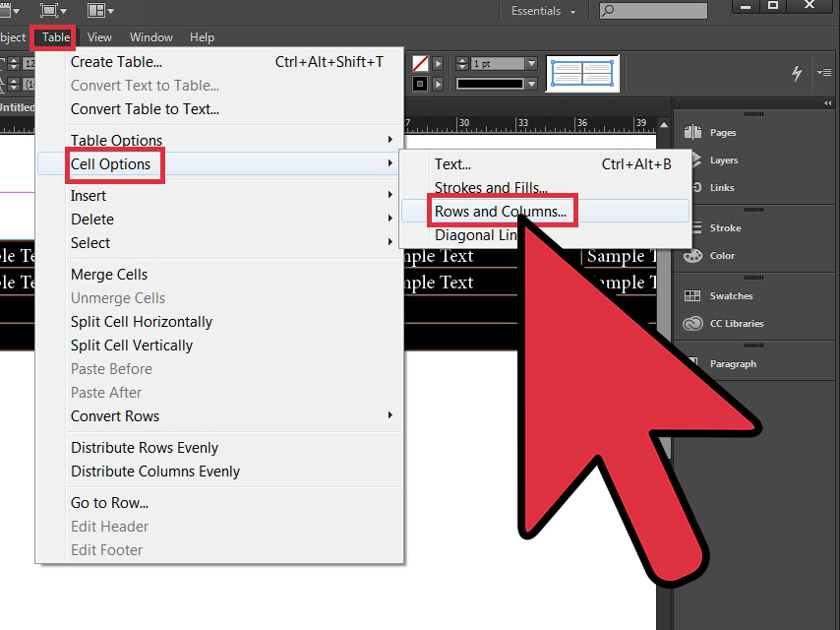Image resolution: width=840 pixels, height=630 pixels.
Task: Click the vertical scrollbar up arrow
Action: [664, 125]
